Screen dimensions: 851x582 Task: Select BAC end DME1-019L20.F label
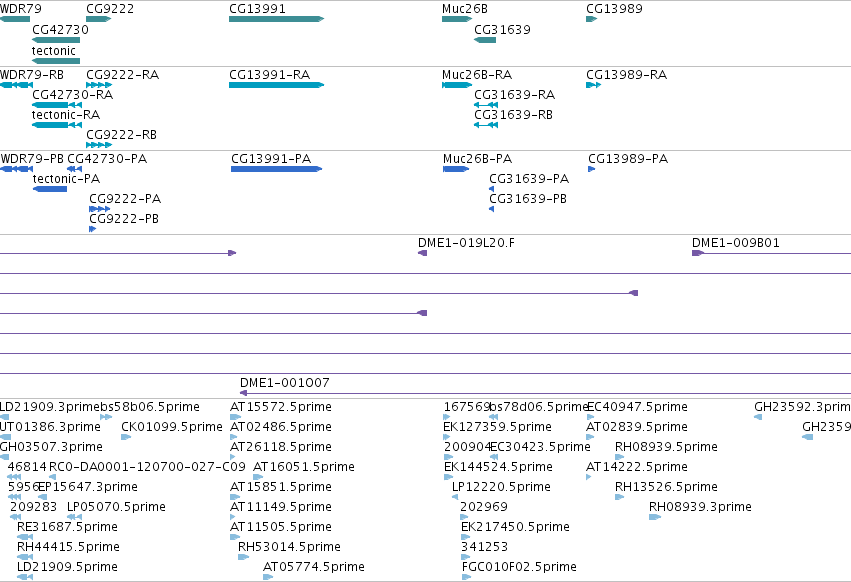pyautogui.click(x=466, y=243)
